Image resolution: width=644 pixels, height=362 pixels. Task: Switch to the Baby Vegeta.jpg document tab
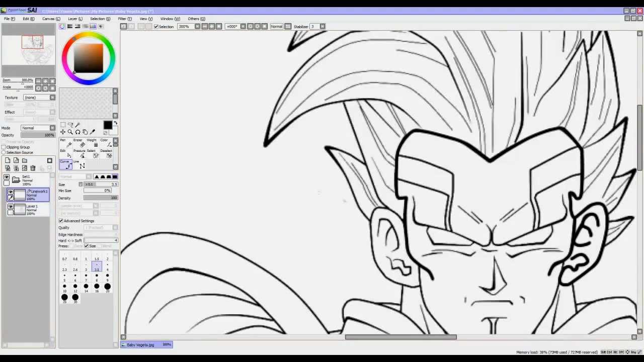click(147, 345)
